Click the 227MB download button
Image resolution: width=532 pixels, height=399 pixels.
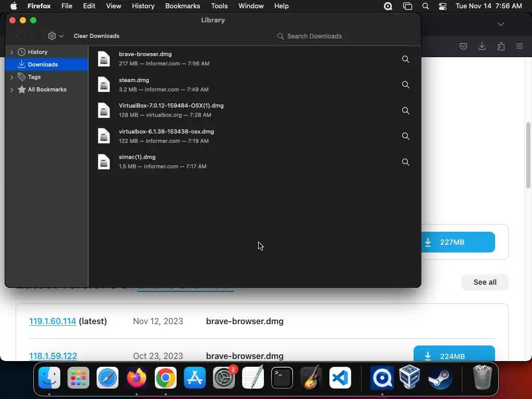(x=458, y=242)
